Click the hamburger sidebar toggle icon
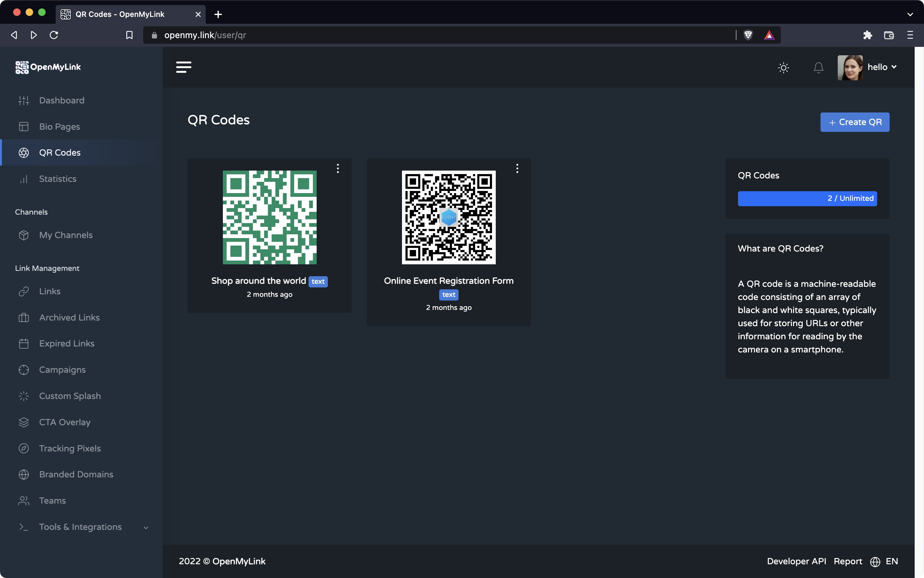The image size is (924, 578). 183,67
